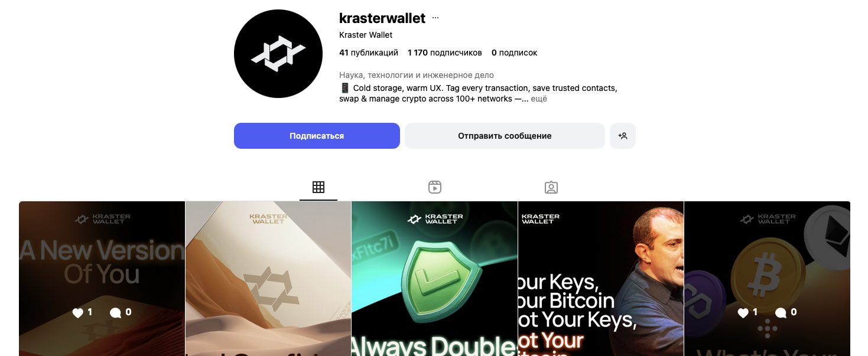868x356 pixels.
Task: Click the comment icon on the Bitcoin coin post
Action: click(781, 313)
